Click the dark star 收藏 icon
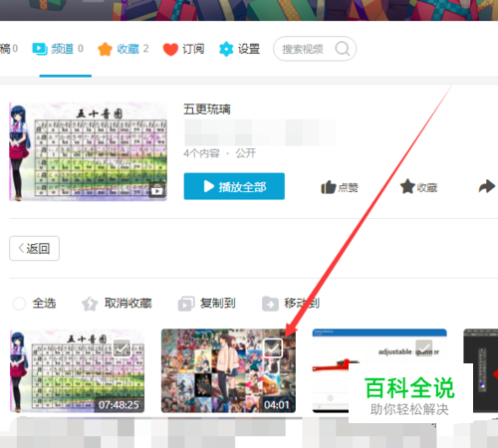498x448 pixels. pyautogui.click(x=407, y=186)
